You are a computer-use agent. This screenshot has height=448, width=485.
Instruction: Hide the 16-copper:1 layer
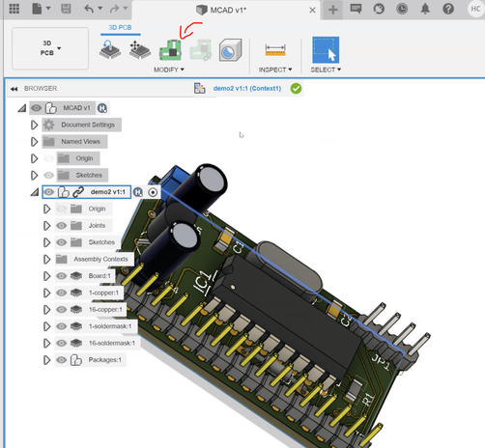point(62,310)
